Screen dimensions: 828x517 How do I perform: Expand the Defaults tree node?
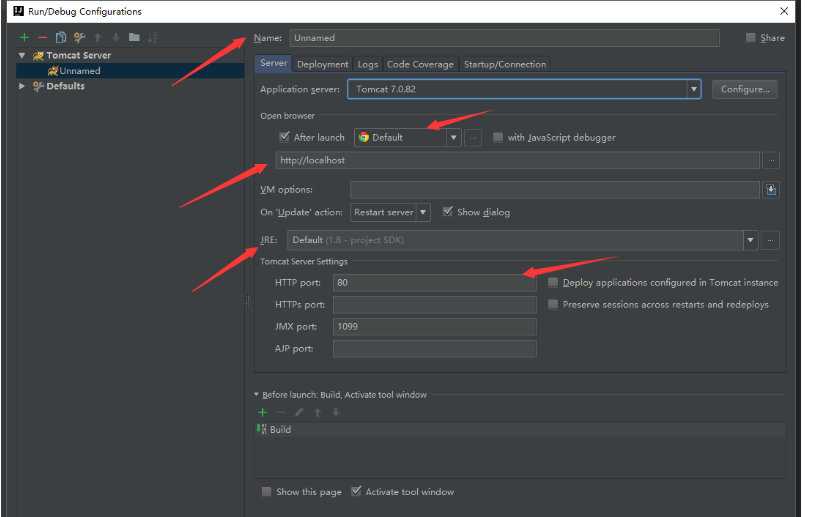(22, 86)
